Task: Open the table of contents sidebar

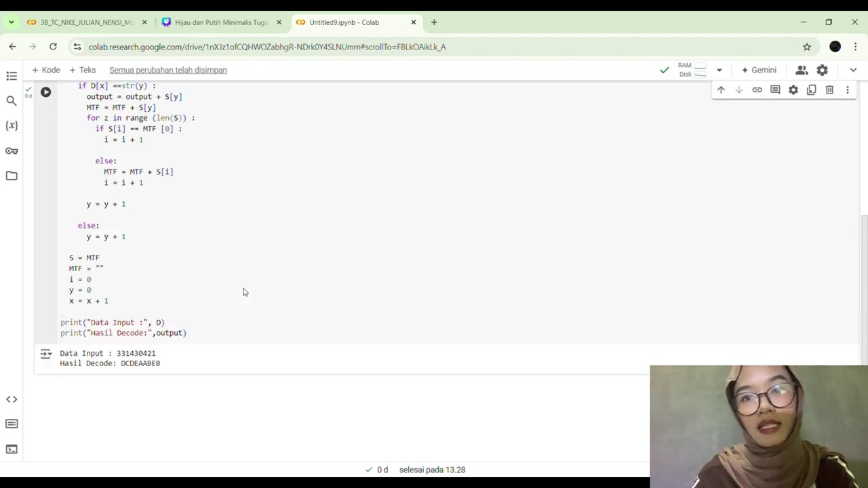Action: point(12,76)
